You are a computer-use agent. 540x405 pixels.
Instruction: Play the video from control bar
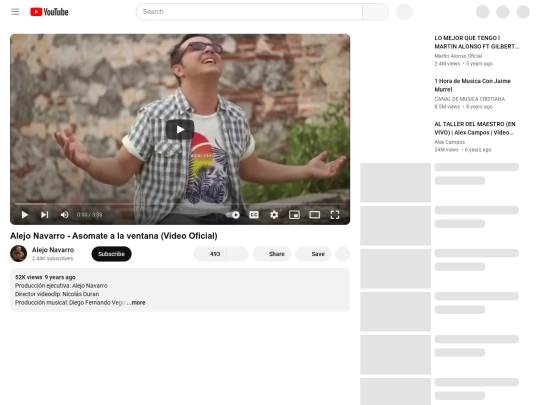point(24,215)
